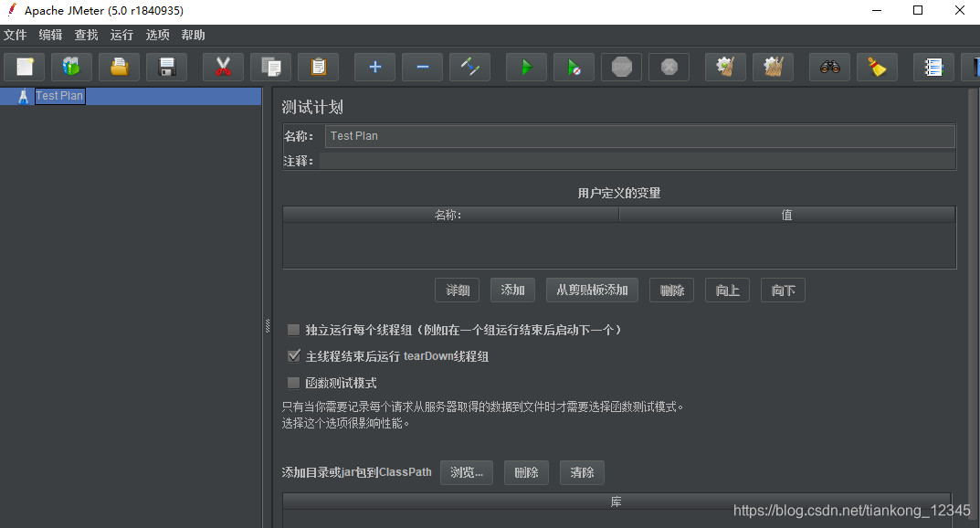The width and height of the screenshot is (980, 528).
Task: Click the Copy toolbar icon
Action: pyautogui.click(x=270, y=67)
